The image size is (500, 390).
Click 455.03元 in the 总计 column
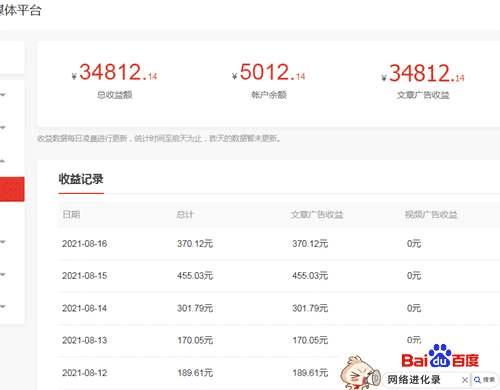pyautogui.click(x=195, y=276)
